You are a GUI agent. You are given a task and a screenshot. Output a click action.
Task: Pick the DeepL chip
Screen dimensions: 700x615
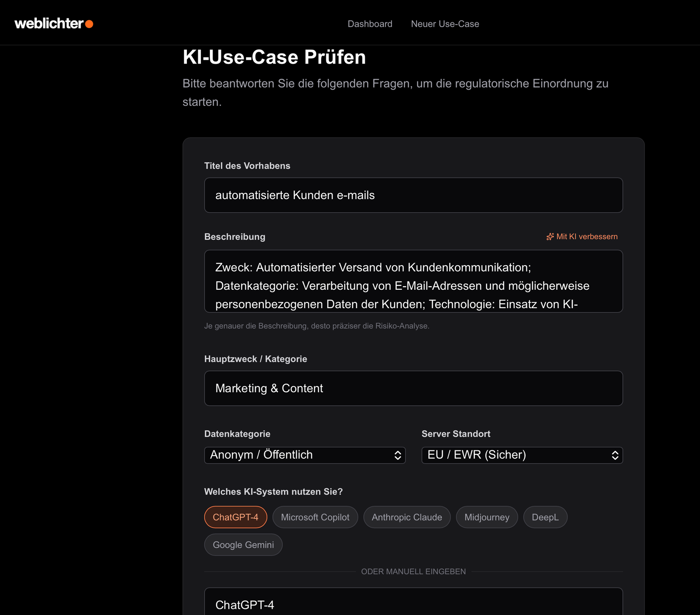tap(545, 517)
